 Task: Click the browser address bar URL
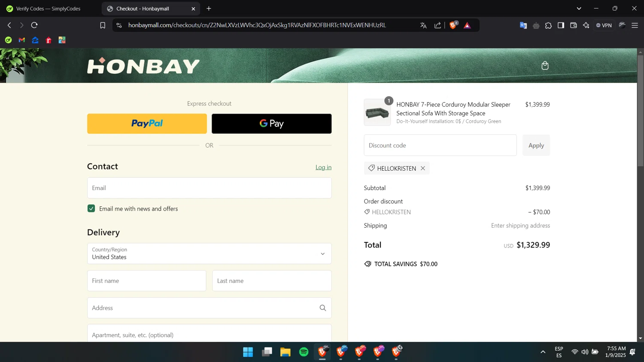coord(257,25)
